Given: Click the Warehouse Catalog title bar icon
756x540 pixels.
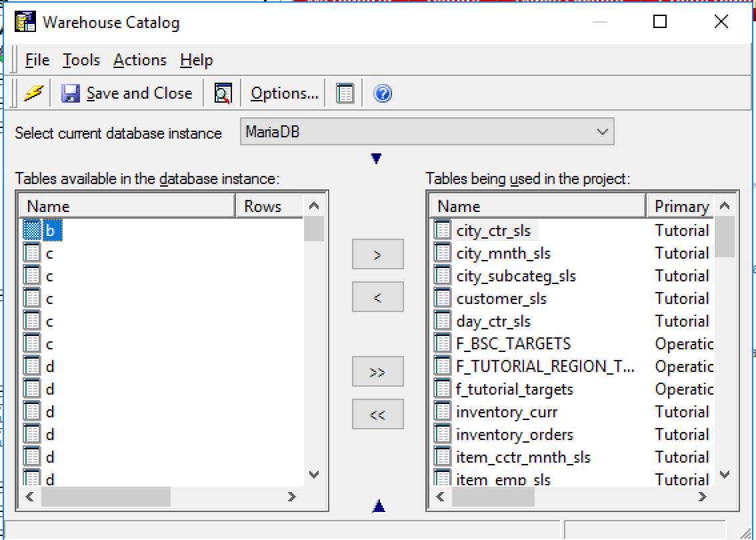Looking at the screenshot, I should pyautogui.click(x=25, y=21).
